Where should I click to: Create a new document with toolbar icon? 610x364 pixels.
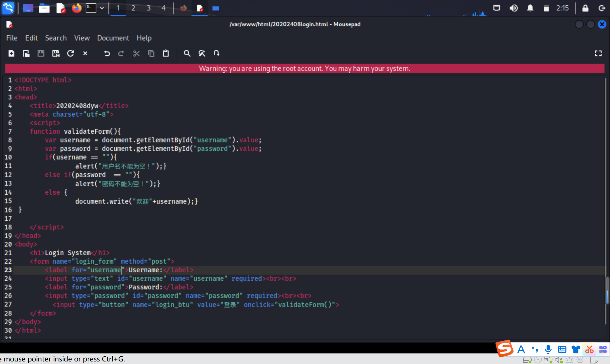[11, 53]
